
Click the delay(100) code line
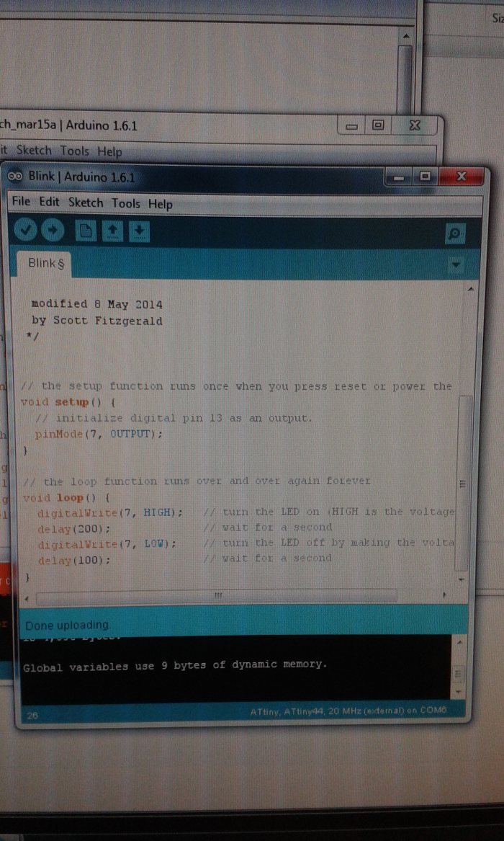[x=74, y=559]
